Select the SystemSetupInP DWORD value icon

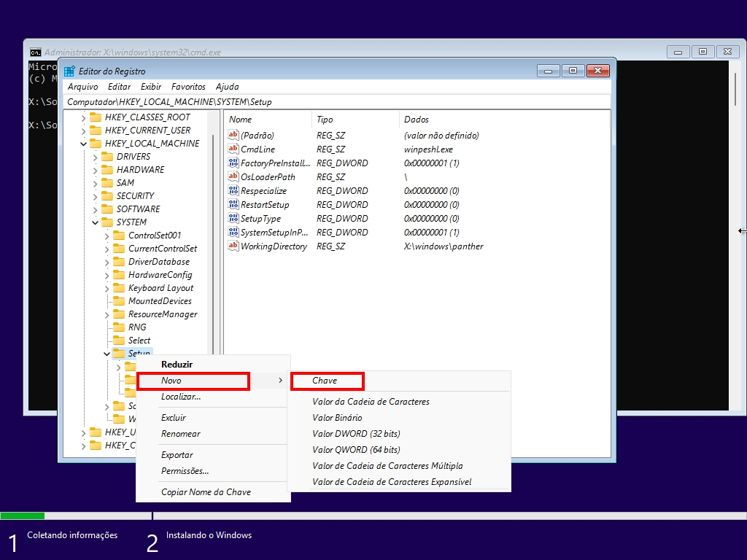pyautogui.click(x=233, y=232)
